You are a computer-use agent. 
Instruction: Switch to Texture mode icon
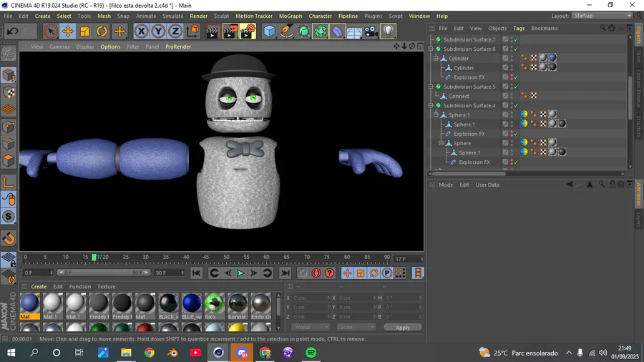pos(9,92)
